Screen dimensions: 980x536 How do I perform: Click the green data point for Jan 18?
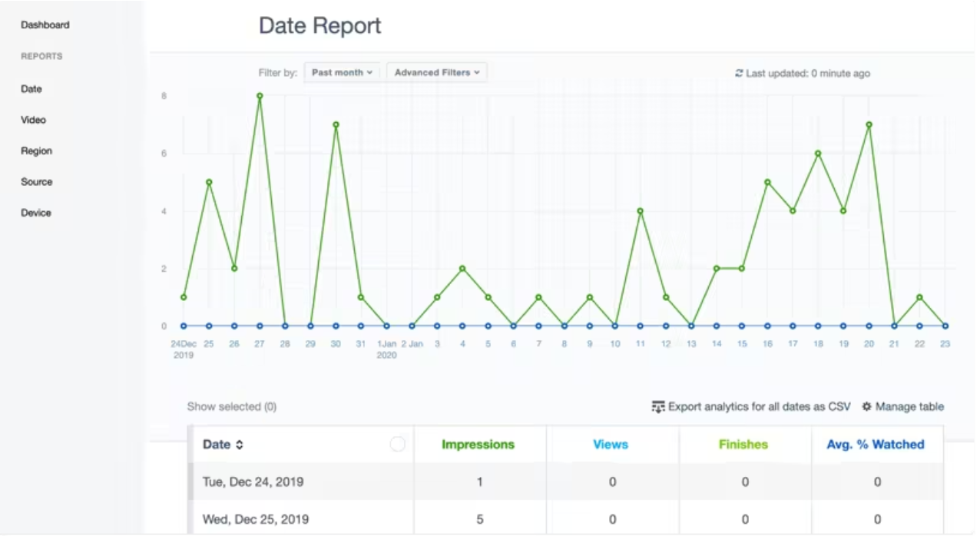[x=818, y=154]
